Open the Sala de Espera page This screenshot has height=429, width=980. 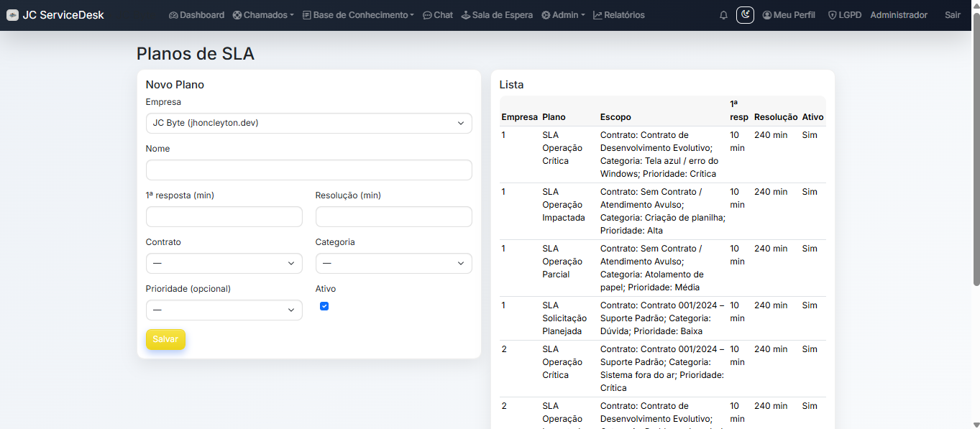click(x=497, y=15)
